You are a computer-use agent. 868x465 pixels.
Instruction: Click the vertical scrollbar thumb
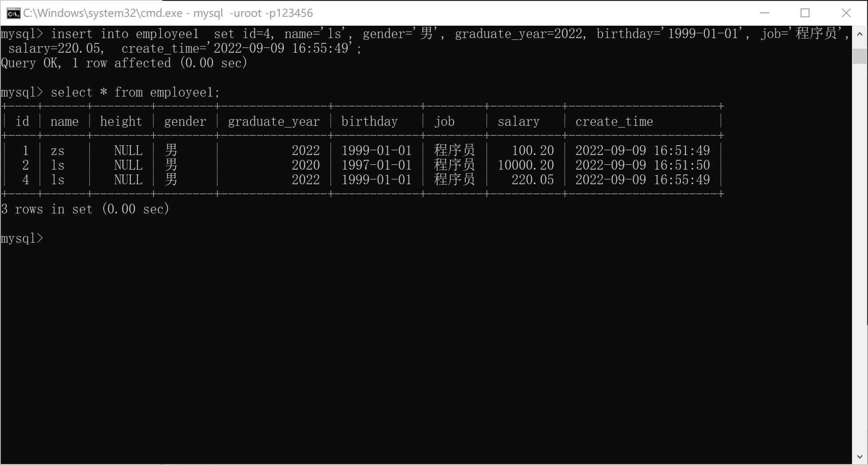pos(860,56)
